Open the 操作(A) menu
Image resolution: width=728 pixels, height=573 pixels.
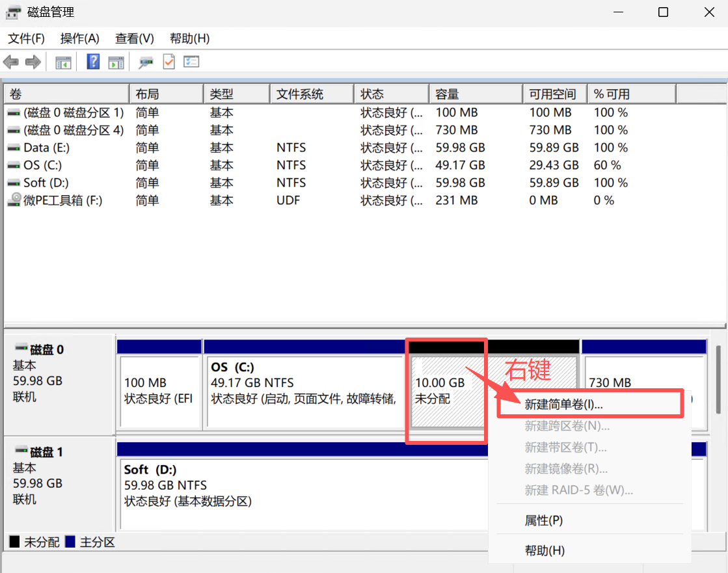tap(79, 38)
